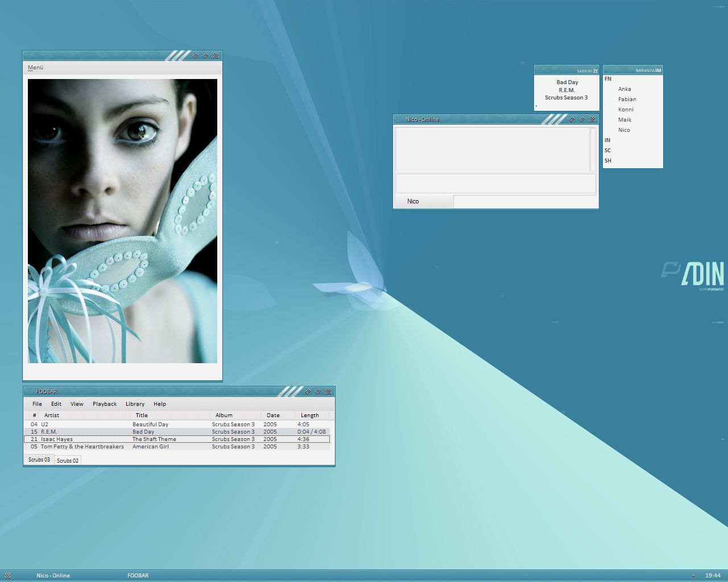Image resolution: width=728 pixels, height=582 pixels.
Task: Click the chat history scrollbar in Nico window
Action: coord(593,149)
